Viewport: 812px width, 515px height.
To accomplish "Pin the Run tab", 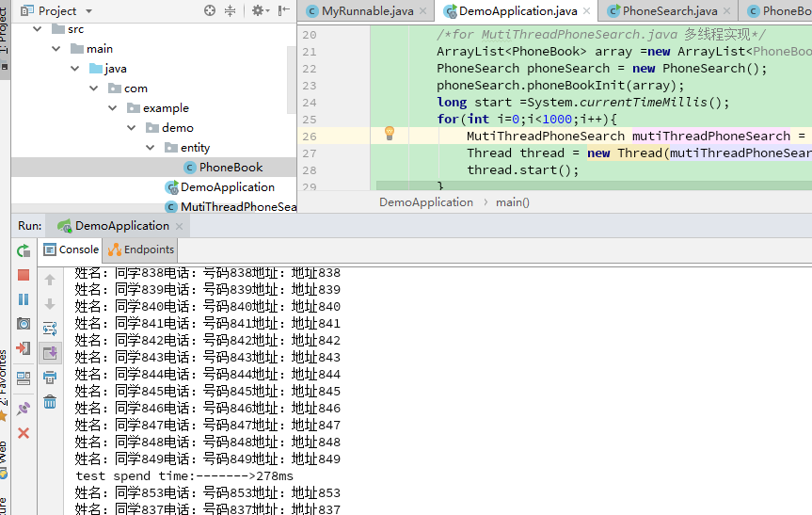I will (24, 409).
